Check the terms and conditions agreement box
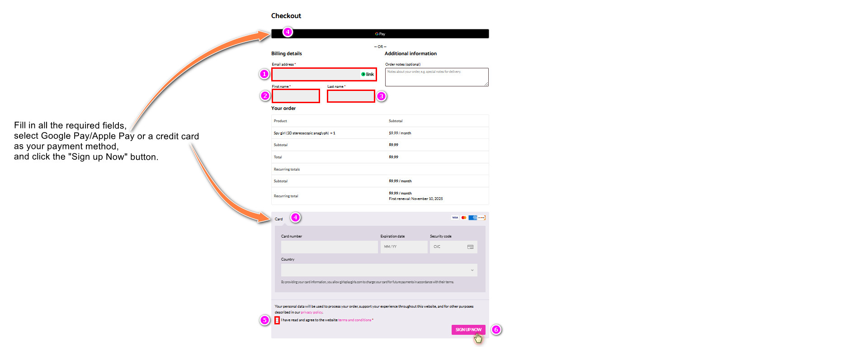 (277, 320)
